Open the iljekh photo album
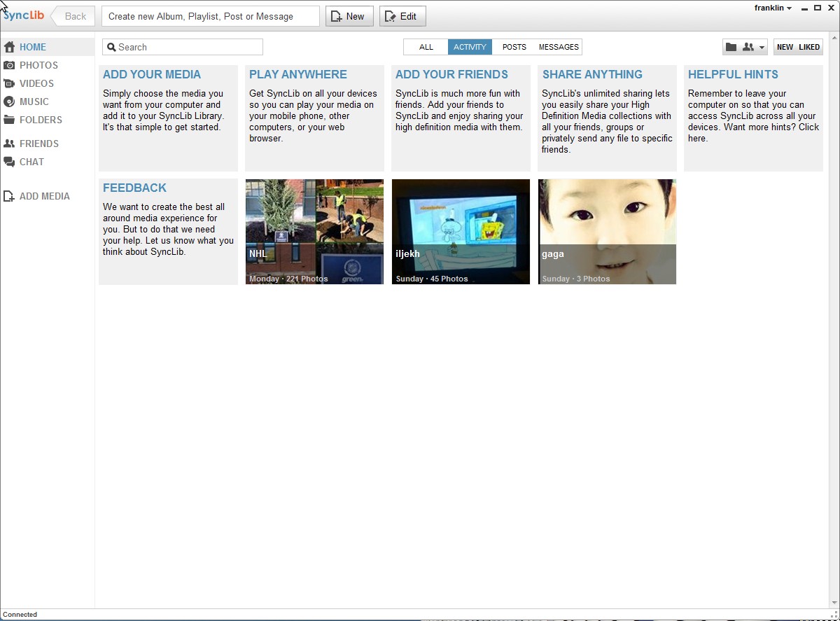 tap(461, 232)
